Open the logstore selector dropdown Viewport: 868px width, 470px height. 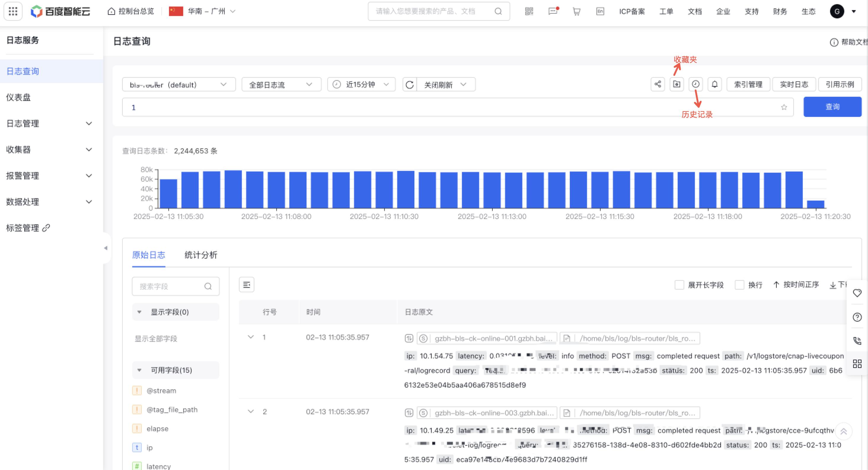point(179,85)
